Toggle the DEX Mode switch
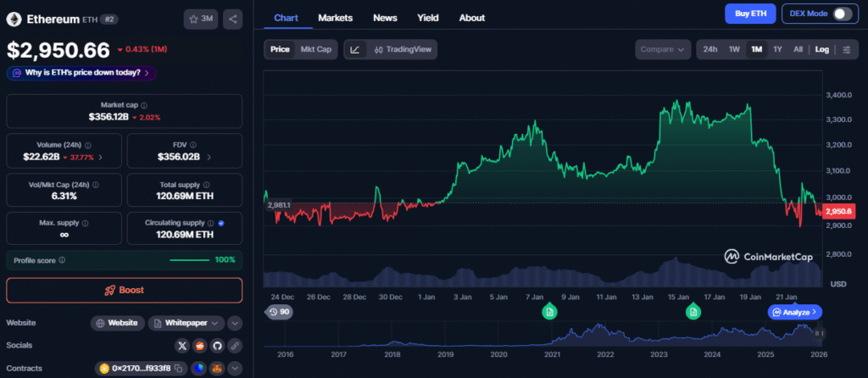This screenshot has width=868, height=378. [842, 14]
